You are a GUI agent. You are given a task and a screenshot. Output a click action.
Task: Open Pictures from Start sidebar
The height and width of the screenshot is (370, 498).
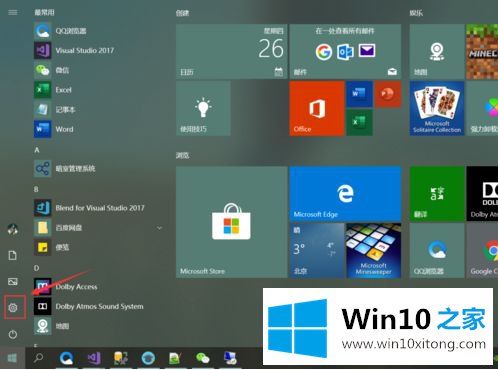click(x=13, y=282)
